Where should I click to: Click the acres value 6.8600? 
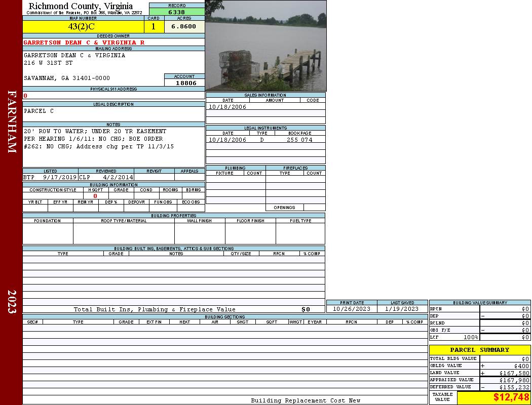184,27
